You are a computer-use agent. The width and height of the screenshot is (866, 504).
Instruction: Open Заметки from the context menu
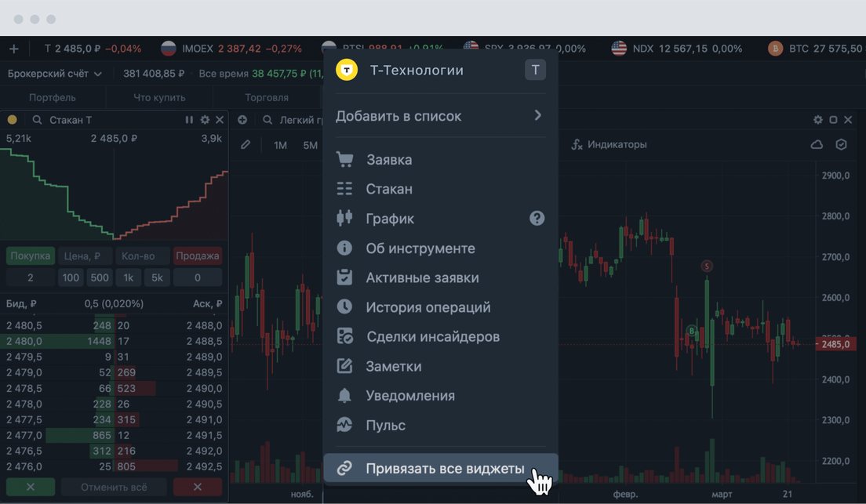440,366
